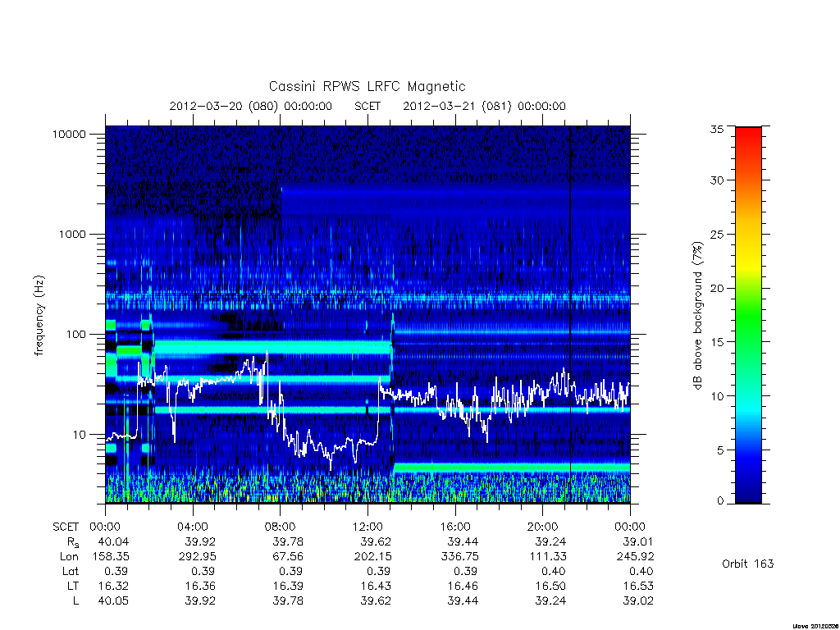This screenshot has height=630, width=840.
Task: Click the 10 frequency tick label
Action: 80,435
